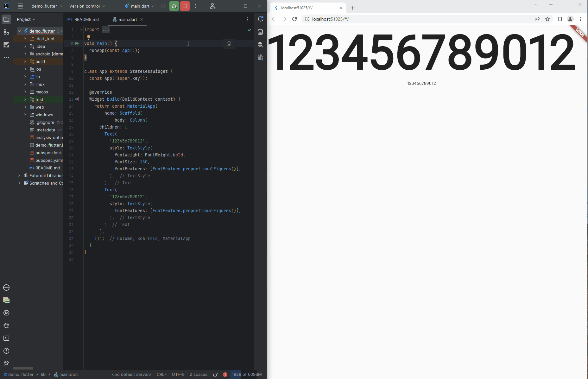
Task: Toggle file writable lock in status bar
Action: click(216, 374)
